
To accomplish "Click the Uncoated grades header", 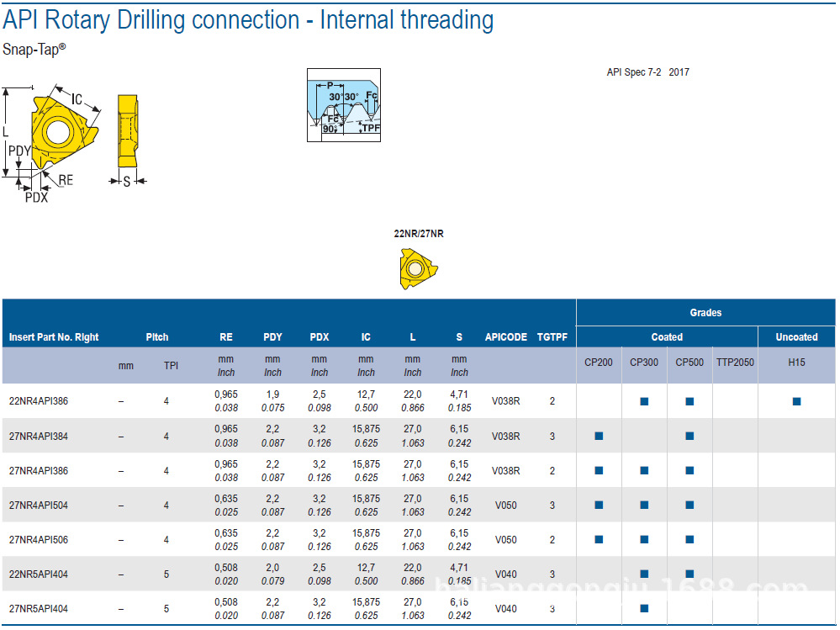I will click(796, 337).
